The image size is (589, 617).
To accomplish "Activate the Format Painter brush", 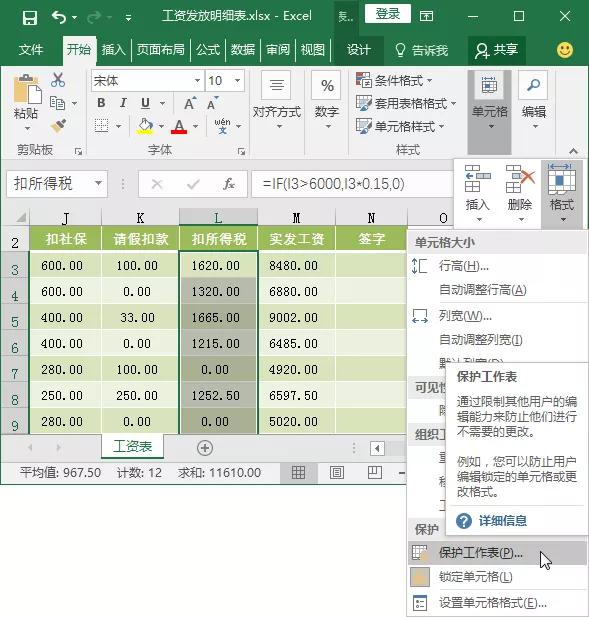I will tap(58, 126).
